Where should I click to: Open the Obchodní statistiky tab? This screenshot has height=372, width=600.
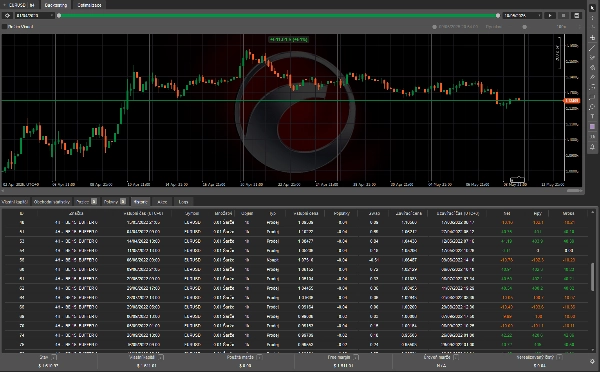[x=52, y=202]
